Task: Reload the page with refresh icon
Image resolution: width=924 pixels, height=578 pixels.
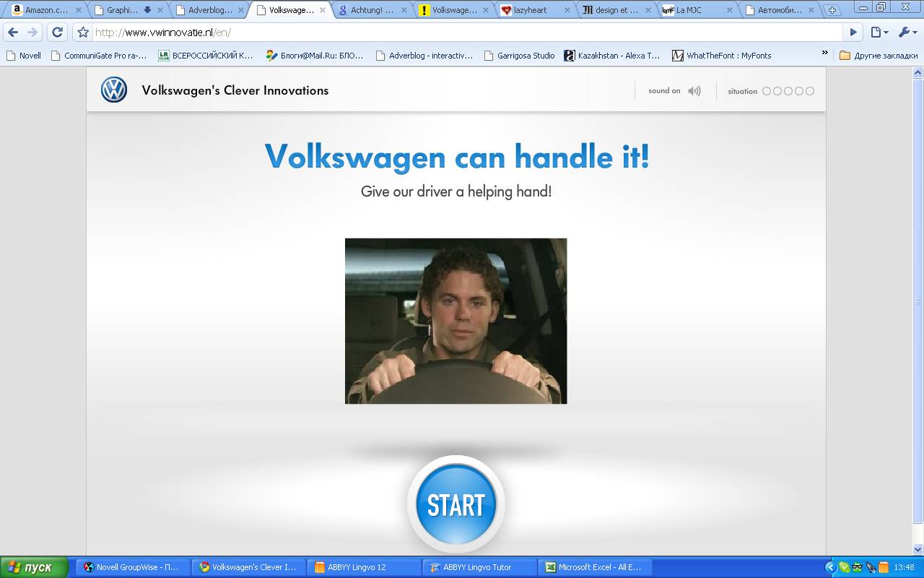Action: [x=57, y=33]
